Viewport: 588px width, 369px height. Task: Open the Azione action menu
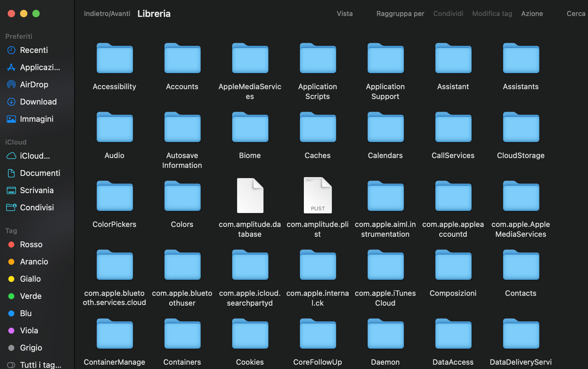pyautogui.click(x=532, y=14)
